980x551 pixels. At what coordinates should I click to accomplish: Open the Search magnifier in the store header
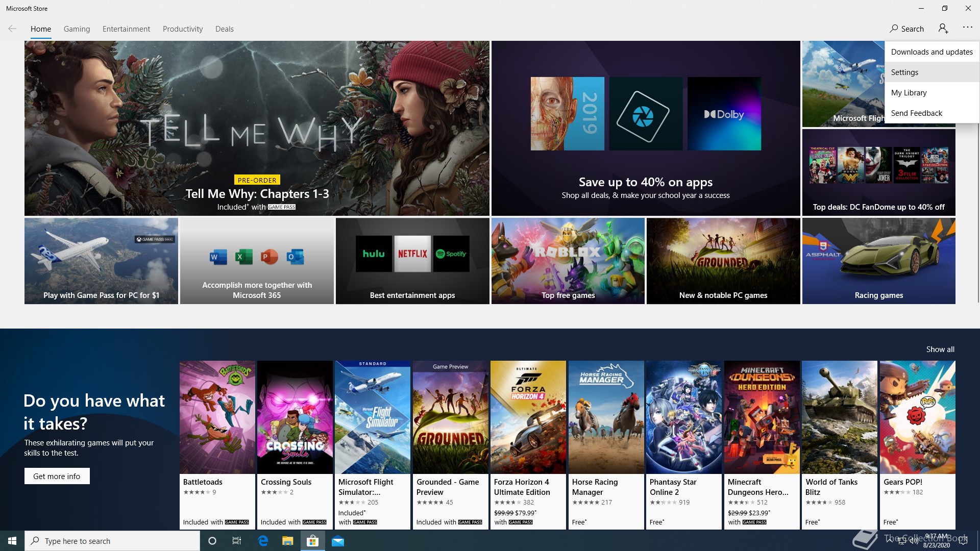pyautogui.click(x=906, y=29)
